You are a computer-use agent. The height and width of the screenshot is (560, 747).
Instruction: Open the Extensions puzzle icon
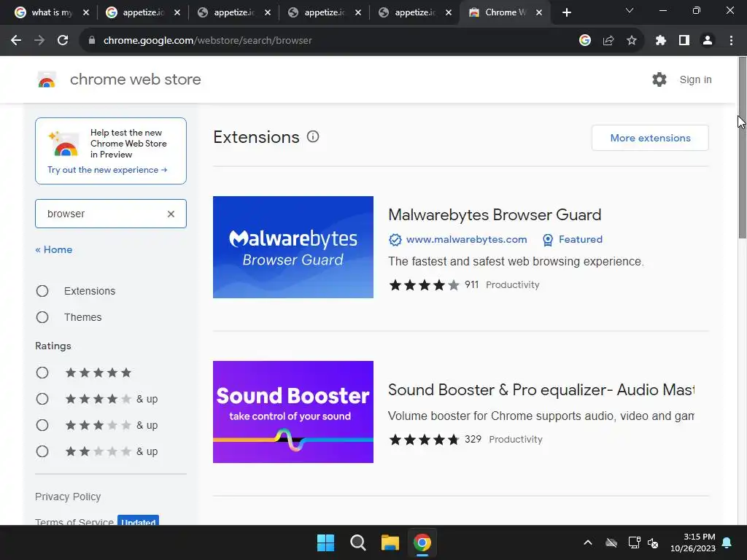coord(661,41)
